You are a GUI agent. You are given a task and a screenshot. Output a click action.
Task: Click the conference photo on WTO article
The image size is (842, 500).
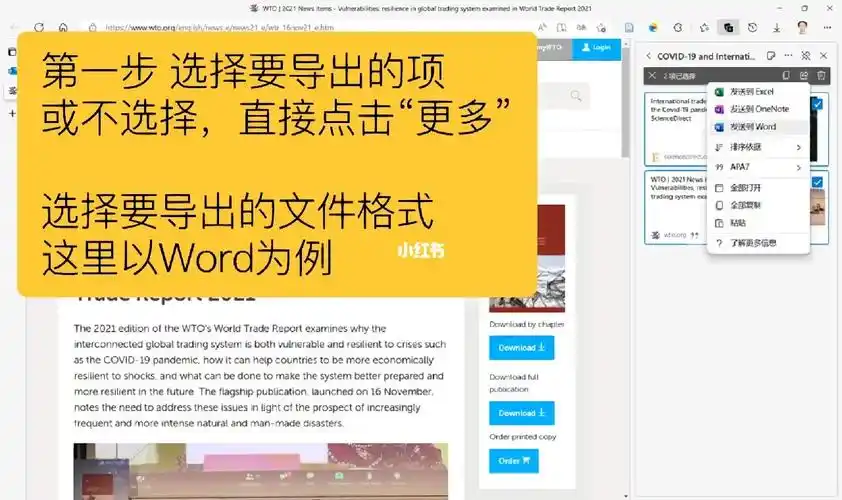[261, 472]
